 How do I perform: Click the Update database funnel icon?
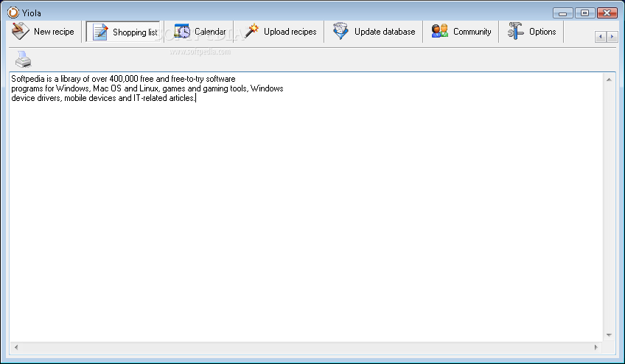tap(341, 31)
